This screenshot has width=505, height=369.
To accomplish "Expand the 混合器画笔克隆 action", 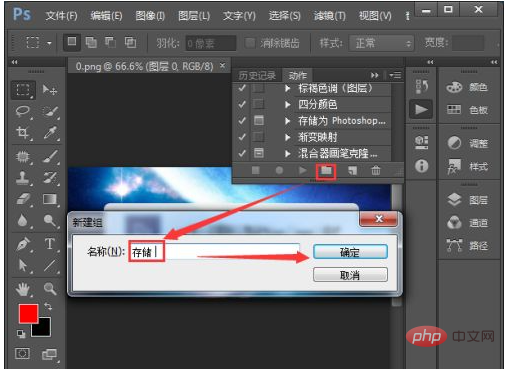I will click(288, 153).
